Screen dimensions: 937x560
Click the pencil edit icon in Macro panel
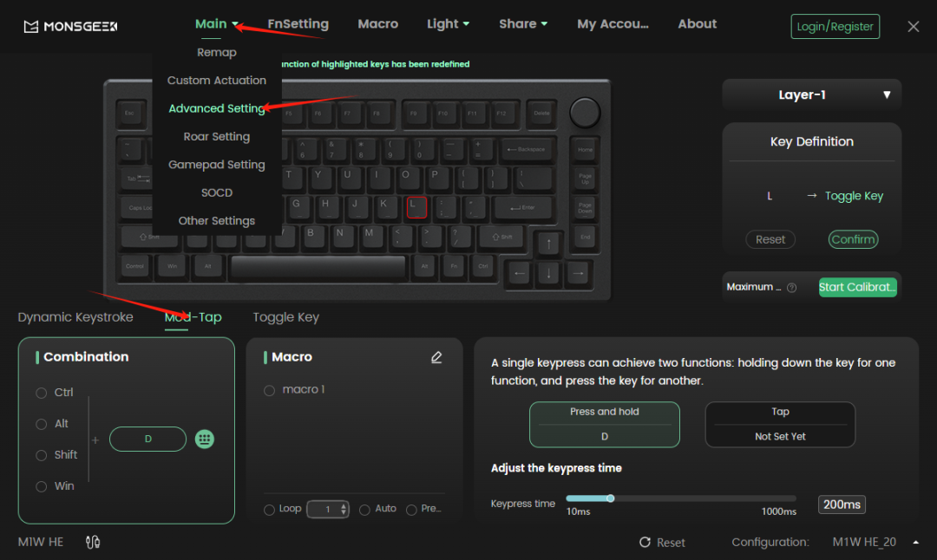pos(436,356)
